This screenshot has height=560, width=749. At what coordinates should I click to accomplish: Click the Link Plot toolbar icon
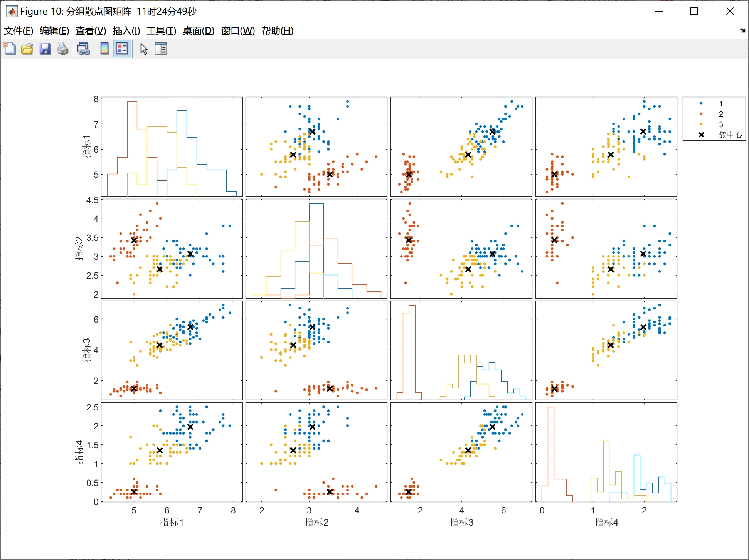(83, 49)
